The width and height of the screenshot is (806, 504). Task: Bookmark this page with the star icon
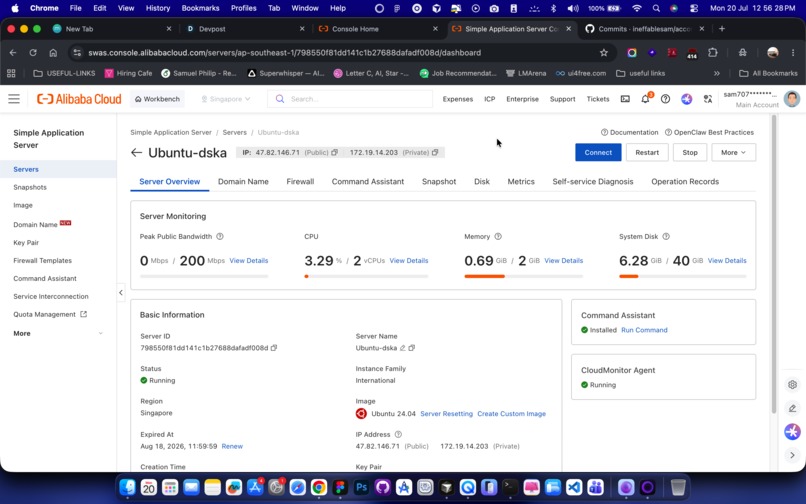point(604,52)
